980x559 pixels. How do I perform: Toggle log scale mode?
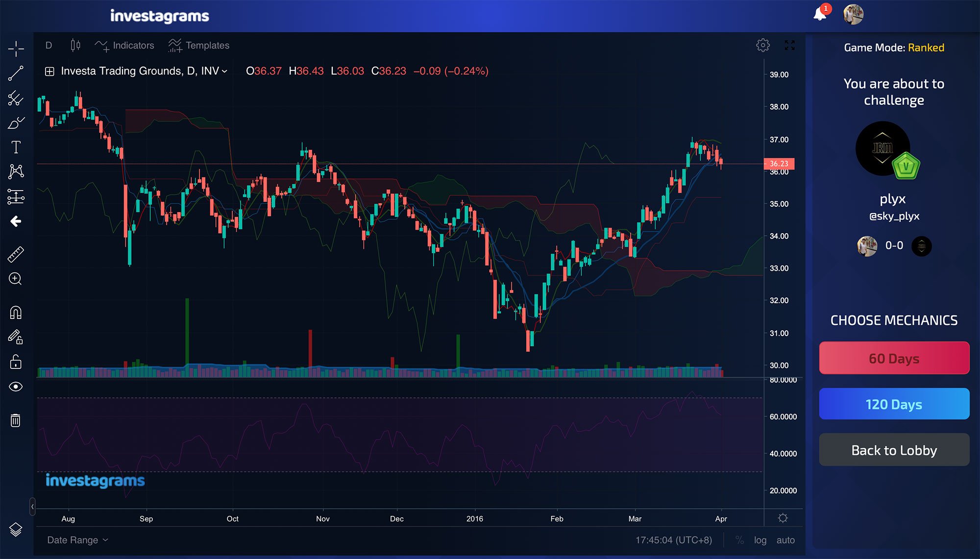(x=760, y=540)
